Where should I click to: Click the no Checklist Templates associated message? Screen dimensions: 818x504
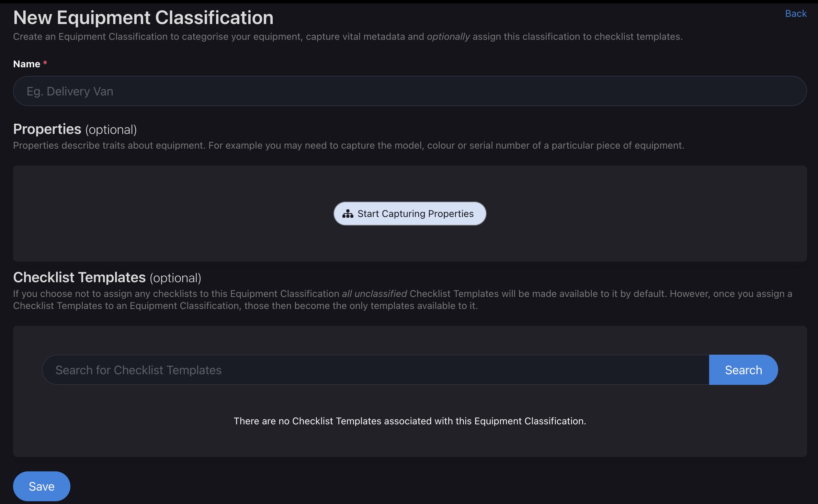click(410, 421)
